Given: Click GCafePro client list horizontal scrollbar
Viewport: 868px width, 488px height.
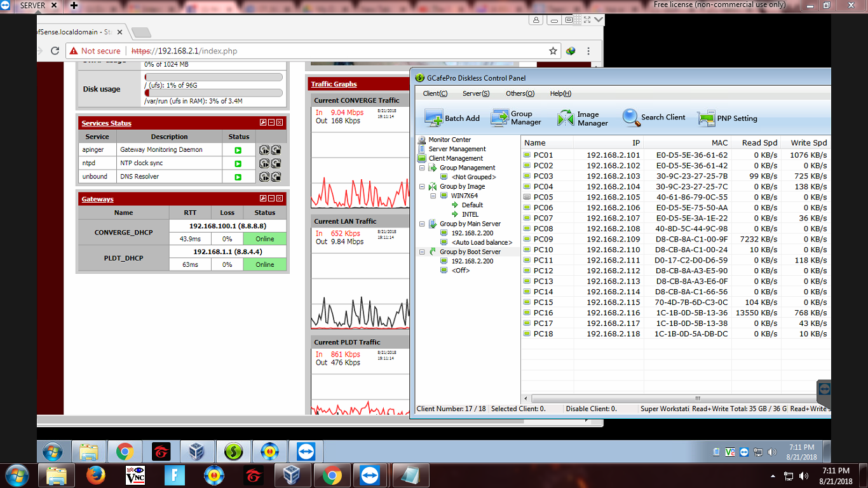Looking at the screenshot, I should pyautogui.click(x=675, y=398).
